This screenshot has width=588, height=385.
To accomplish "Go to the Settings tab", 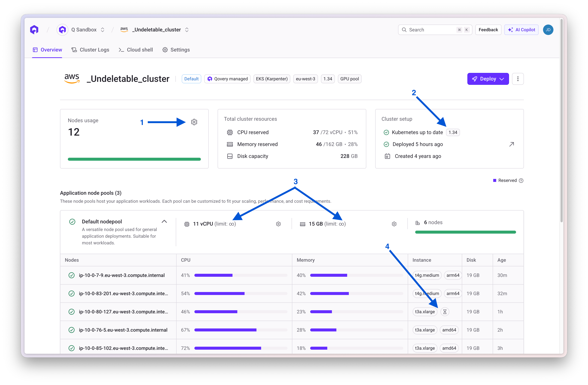I will coord(176,50).
